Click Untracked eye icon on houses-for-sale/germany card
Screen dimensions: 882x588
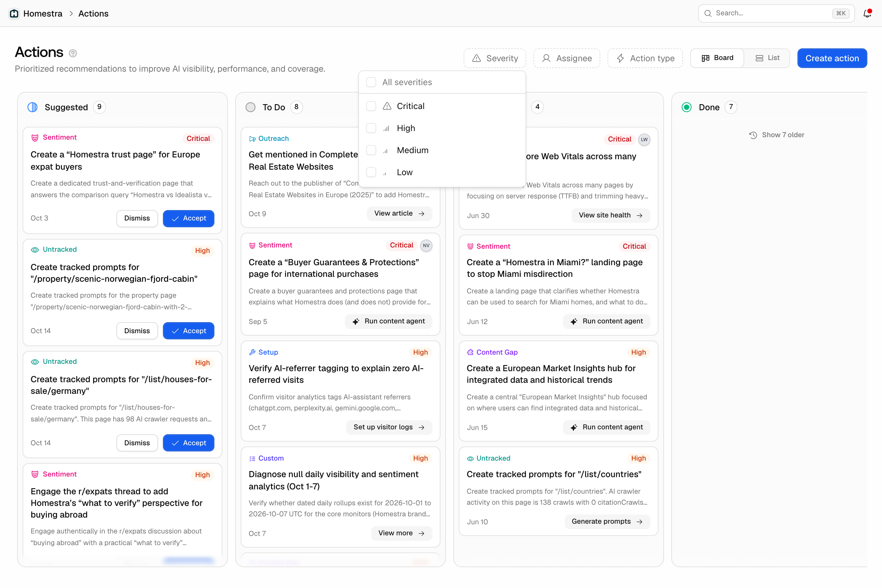click(x=35, y=362)
